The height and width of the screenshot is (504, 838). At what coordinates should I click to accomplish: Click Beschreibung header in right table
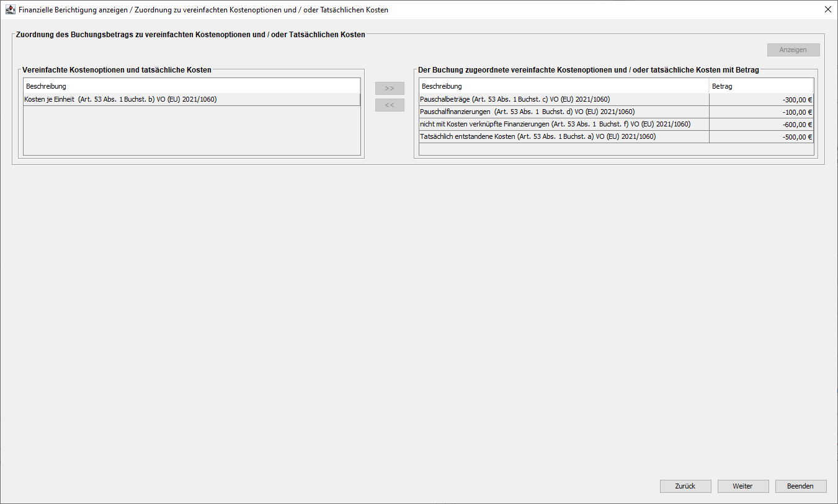563,86
